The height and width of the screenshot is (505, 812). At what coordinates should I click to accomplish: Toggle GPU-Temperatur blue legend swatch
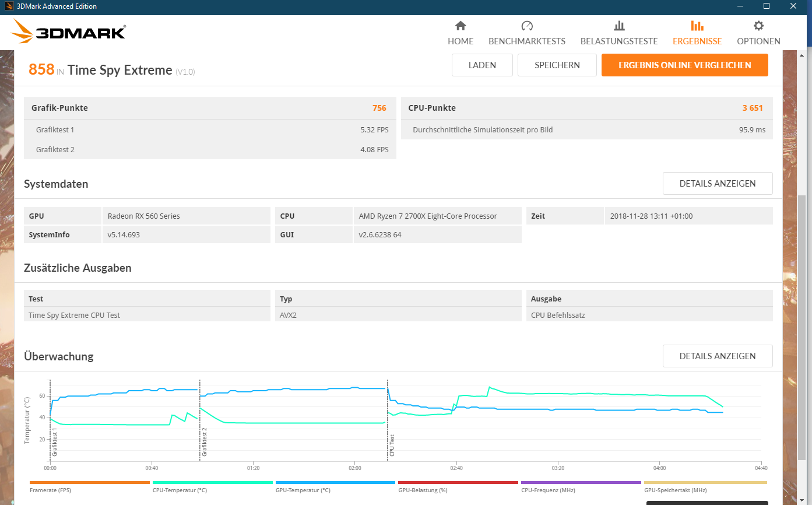click(336, 483)
